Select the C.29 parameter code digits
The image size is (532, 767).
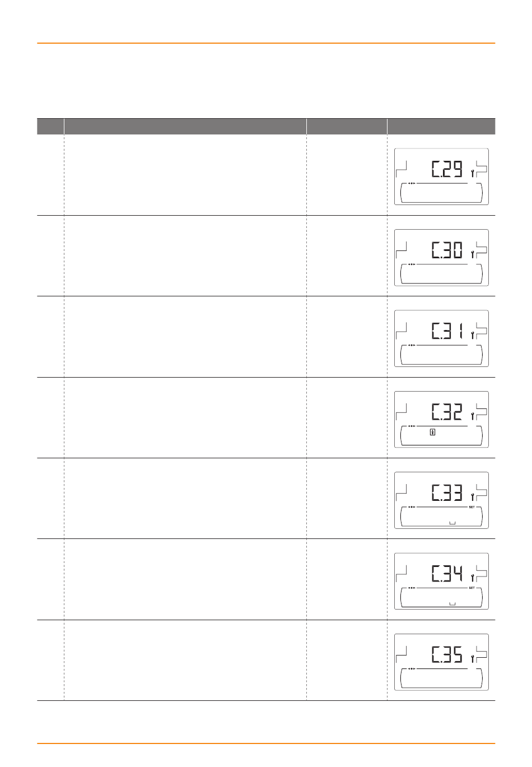[x=447, y=169]
